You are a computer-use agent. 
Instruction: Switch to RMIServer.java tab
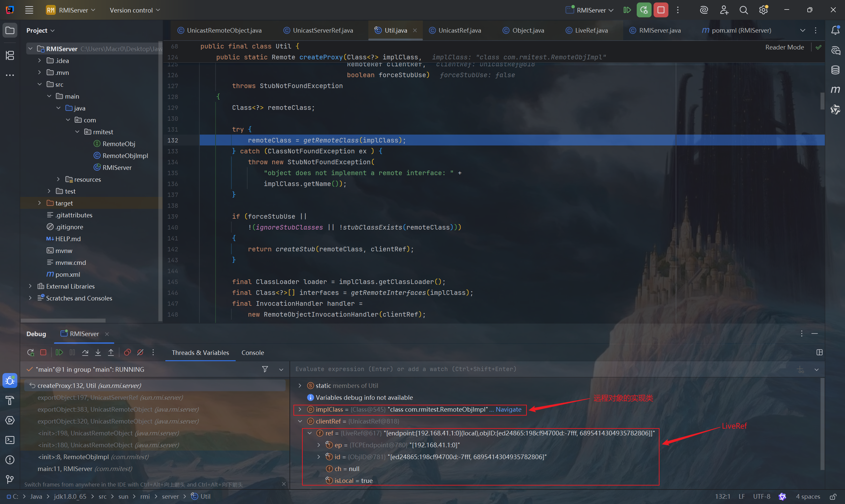click(x=655, y=30)
